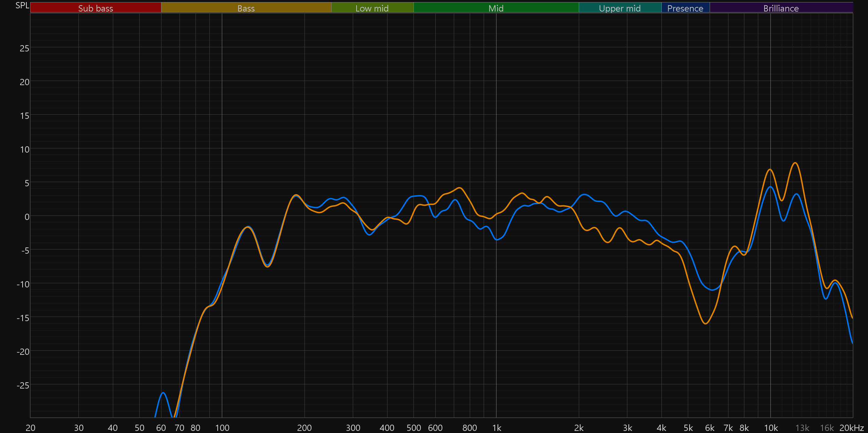This screenshot has width=868, height=433.
Task: Click the 100 Hz axis label
Action: (x=222, y=428)
